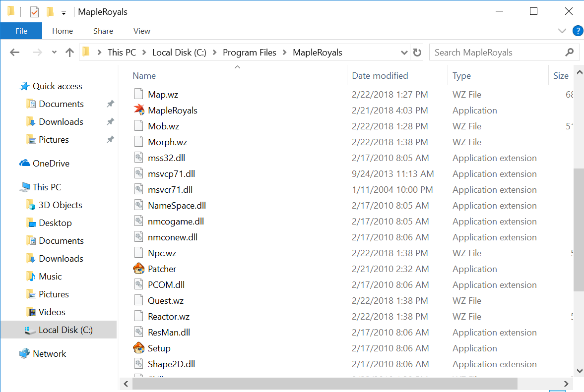Click the Setup mushroom application icon
The image size is (584, 392).
pyautogui.click(x=139, y=348)
